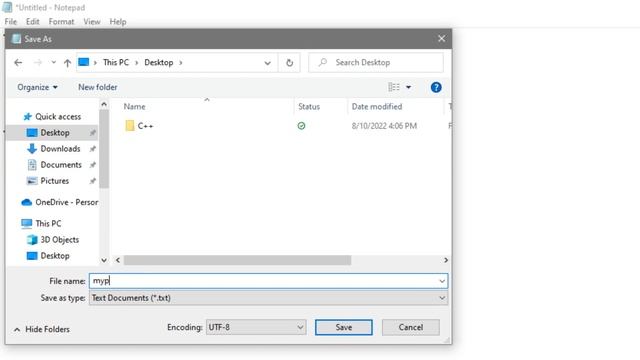The height and width of the screenshot is (360, 640).
Task: Open Help with the question mark icon
Action: [436, 87]
